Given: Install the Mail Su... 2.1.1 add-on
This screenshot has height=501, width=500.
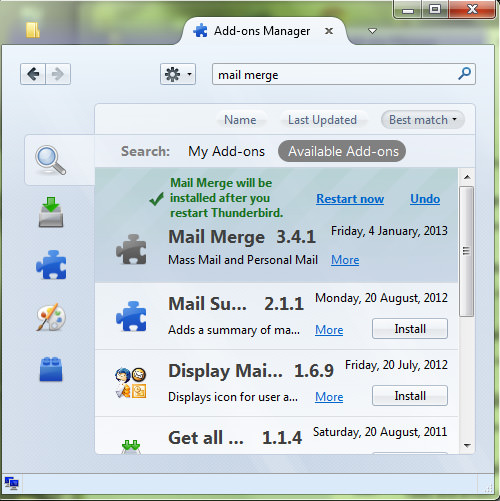Looking at the screenshot, I should [410, 329].
